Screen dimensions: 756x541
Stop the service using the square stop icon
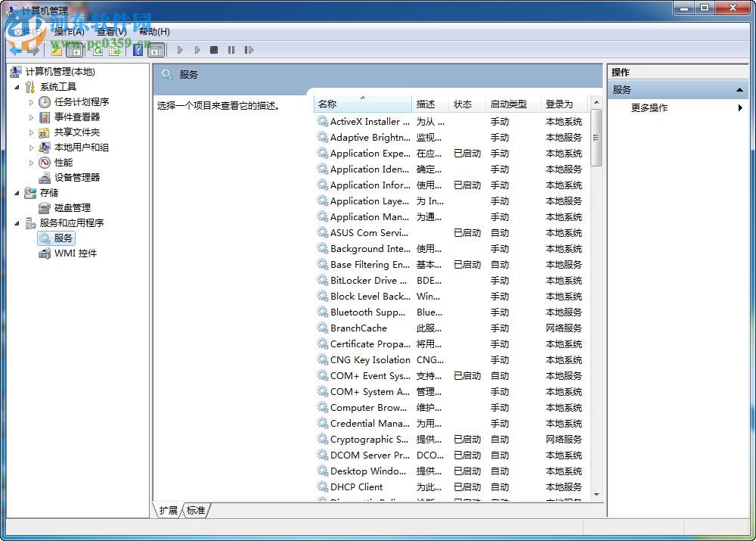click(x=214, y=50)
